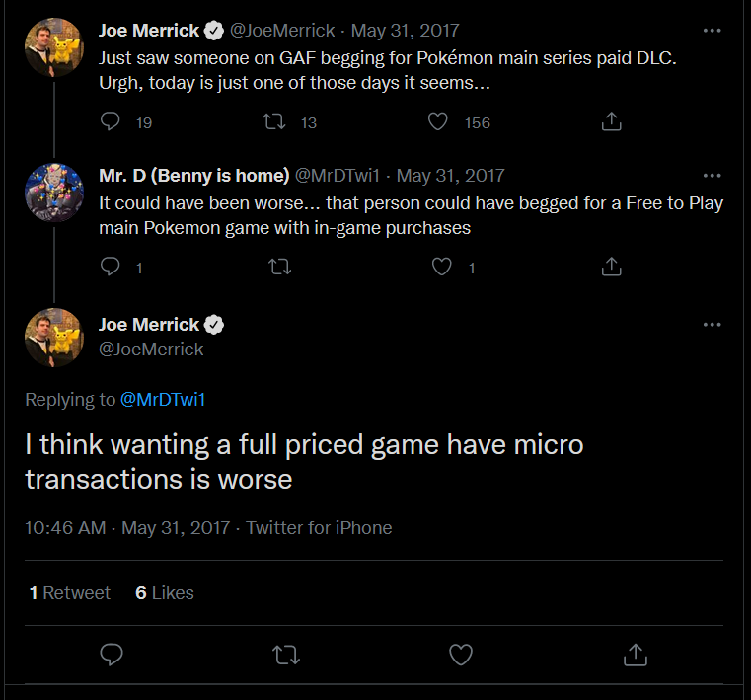Image resolution: width=751 pixels, height=700 pixels.
Task: Like the main micro transactions tweet
Action: [460, 654]
